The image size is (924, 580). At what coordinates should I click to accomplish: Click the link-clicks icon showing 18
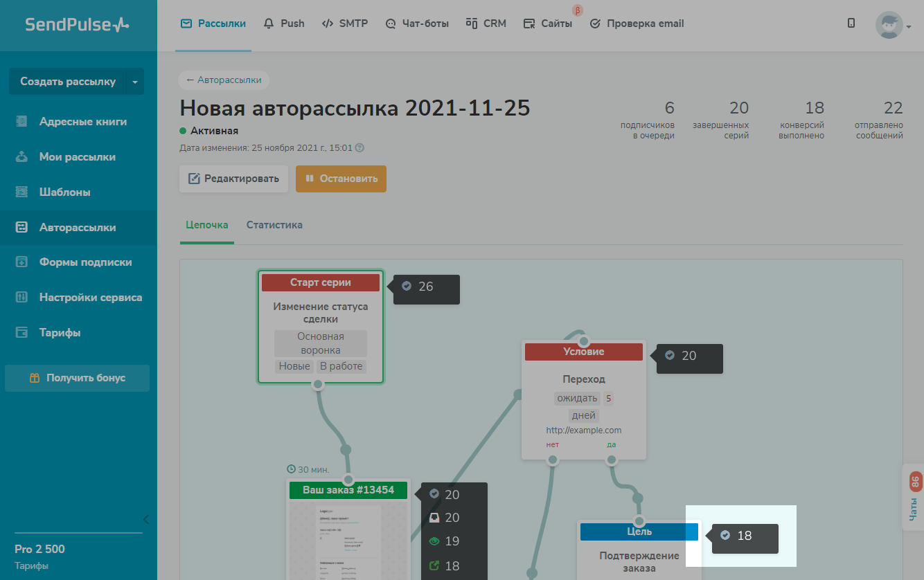pos(434,565)
